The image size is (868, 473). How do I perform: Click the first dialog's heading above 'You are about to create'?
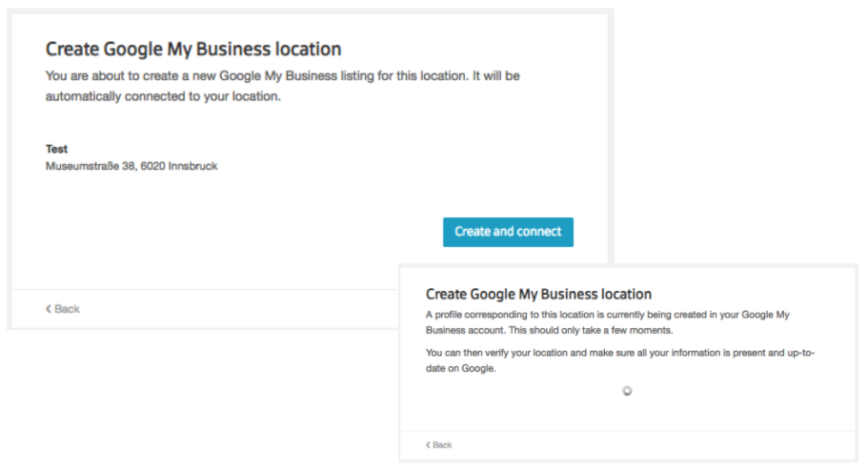(193, 50)
